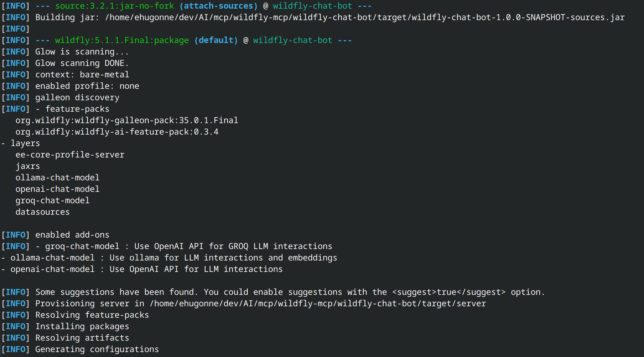The image size is (644, 357).
Task: Click the source:3.2.1:jar-no-fork green text
Action: [x=115, y=6]
